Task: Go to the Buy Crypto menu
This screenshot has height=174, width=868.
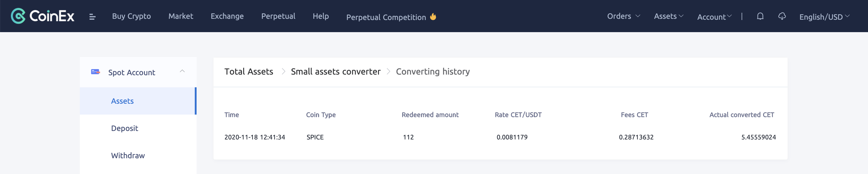Action: coord(132,16)
